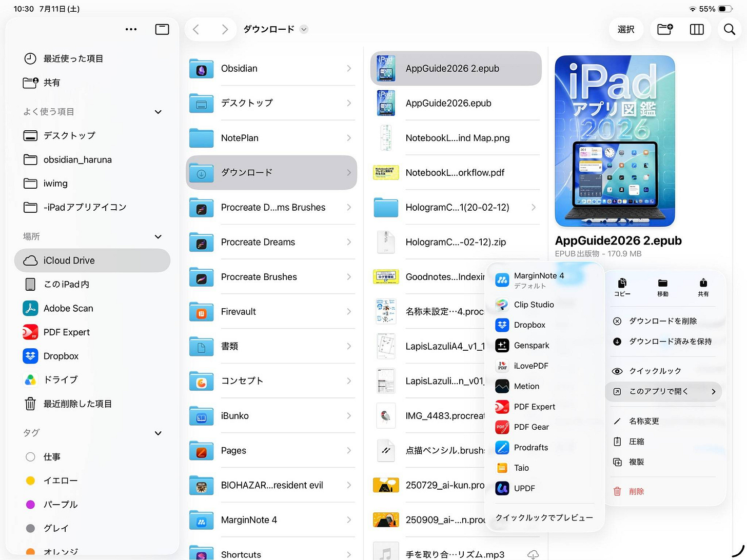
Task: Switch view mode with the columns icon
Action: coord(697,29)
